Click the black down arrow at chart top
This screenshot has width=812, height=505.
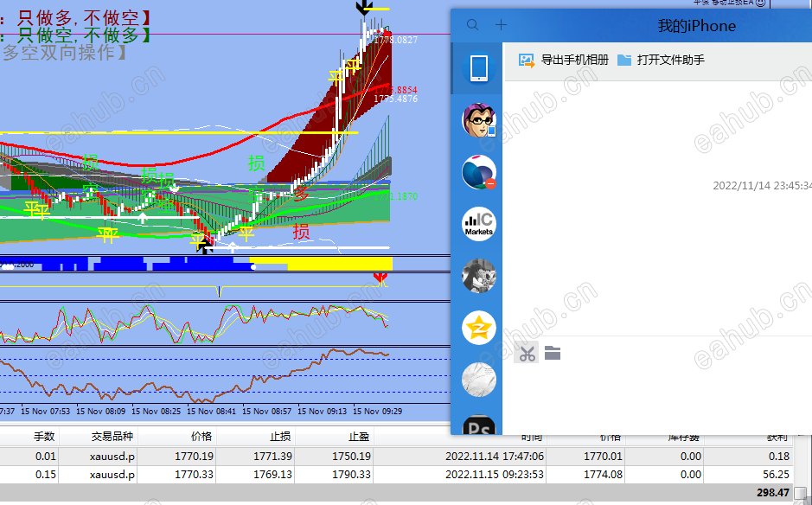(x=363, y=7)
